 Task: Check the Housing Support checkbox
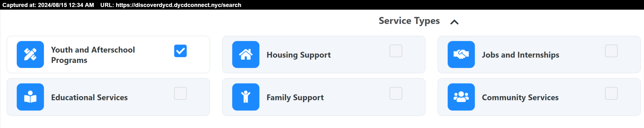tap(396, 51)
